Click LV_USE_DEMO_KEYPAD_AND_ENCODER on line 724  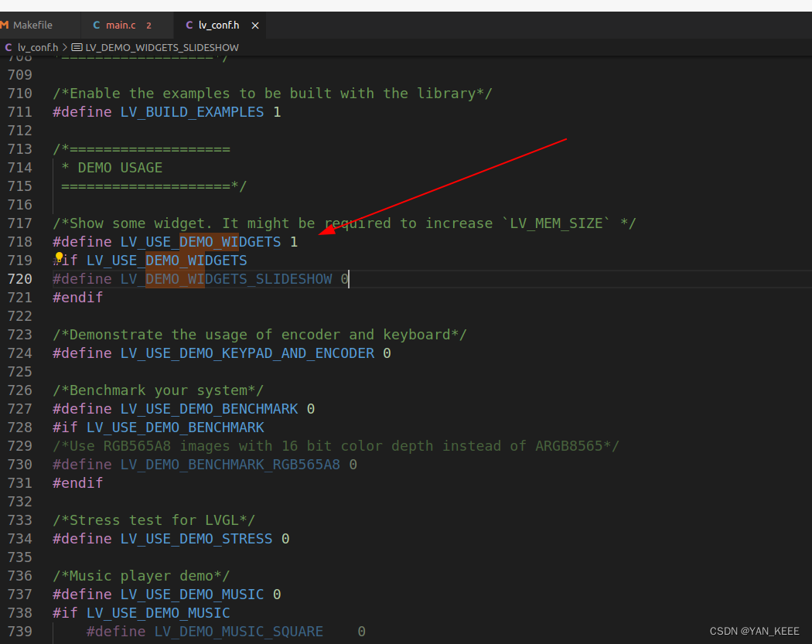(247, 353)
